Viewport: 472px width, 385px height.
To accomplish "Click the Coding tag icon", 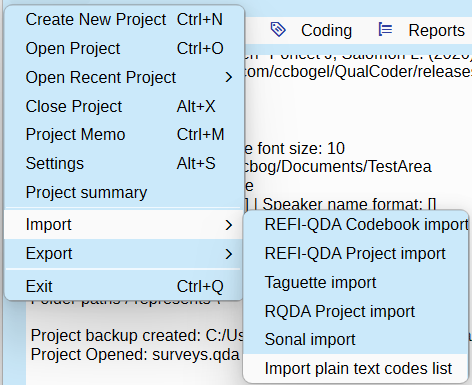I will coord(278,29).
